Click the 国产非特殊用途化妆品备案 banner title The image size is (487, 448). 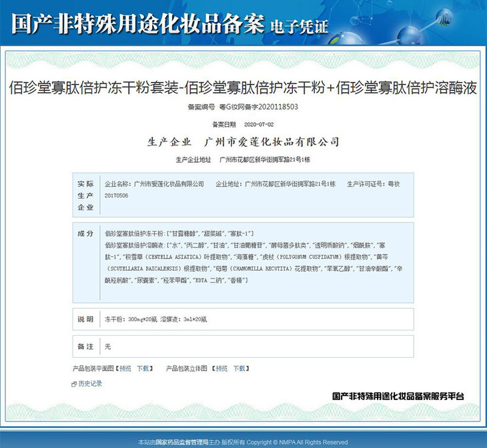(x=138, y=23)
